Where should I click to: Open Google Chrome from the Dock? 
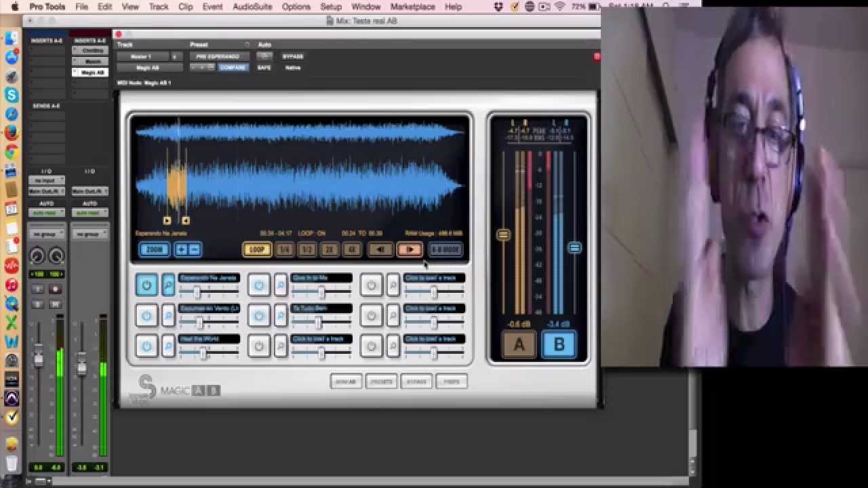12,152
